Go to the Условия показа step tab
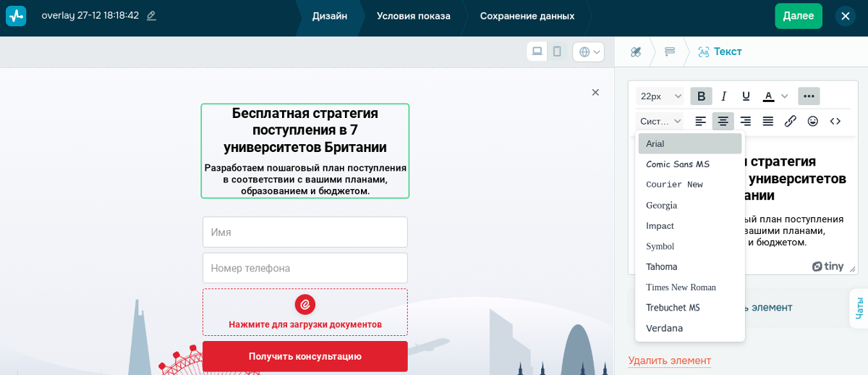Image resolution: width=868 pixels, height=375 pixels. pos(413,16)
